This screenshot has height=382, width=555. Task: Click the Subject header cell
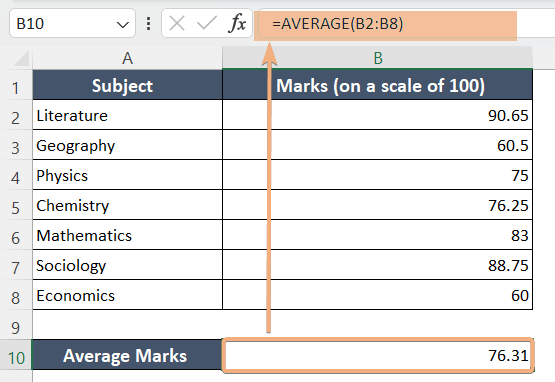127,85
